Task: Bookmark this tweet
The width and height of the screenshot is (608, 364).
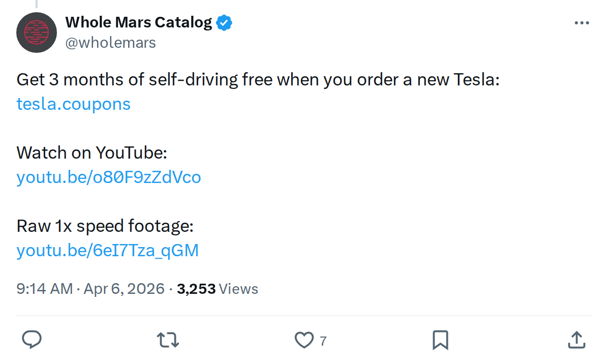Action: [x=441, y=339]
